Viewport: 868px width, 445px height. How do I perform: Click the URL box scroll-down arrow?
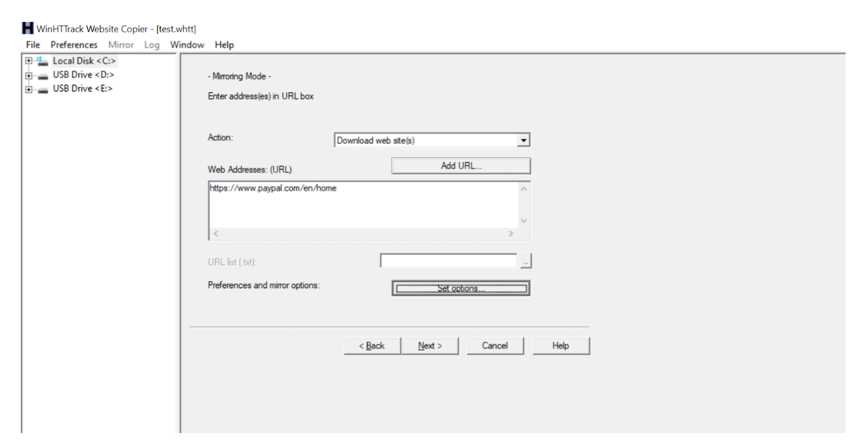point(523,219)
